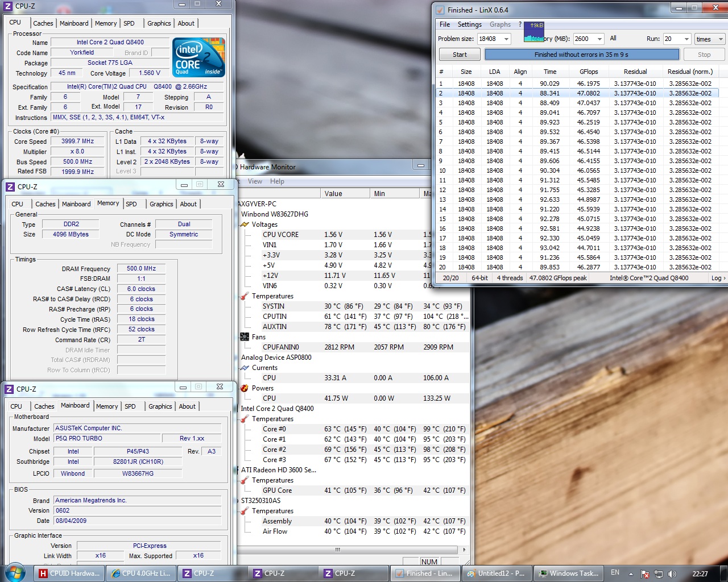Open the SPD tab in the Memory CPU-Z window

(x=131, y=204)
